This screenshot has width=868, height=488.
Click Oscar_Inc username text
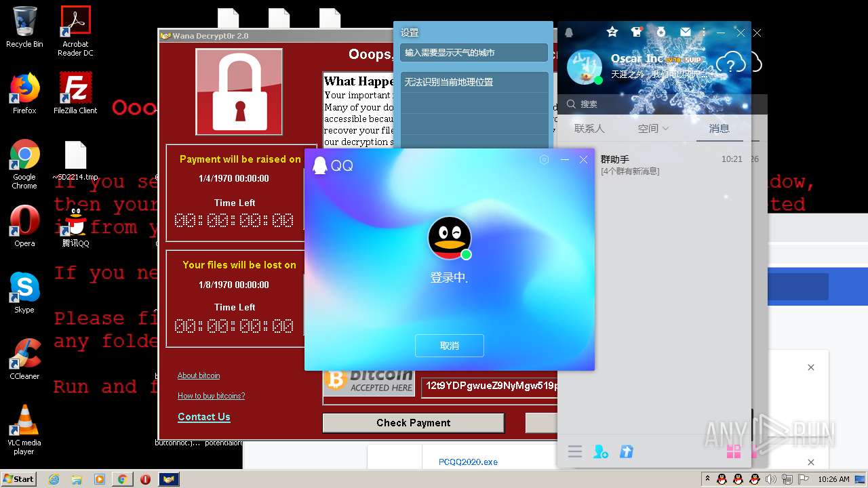[637, 59]
